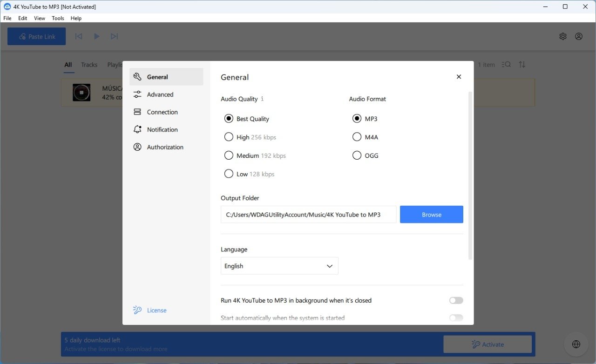Click the globe icon button
Viewport: 596px width, 364px height.
point(576,344)
